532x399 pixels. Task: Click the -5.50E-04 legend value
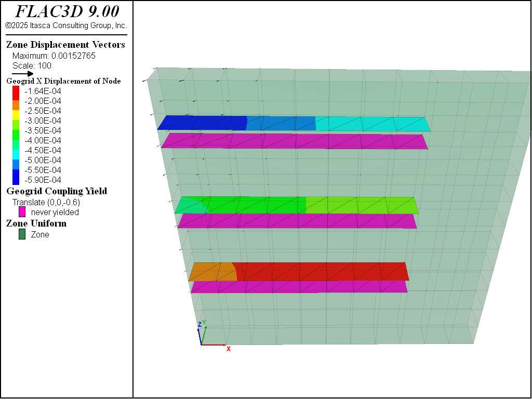tap(43, 170)
